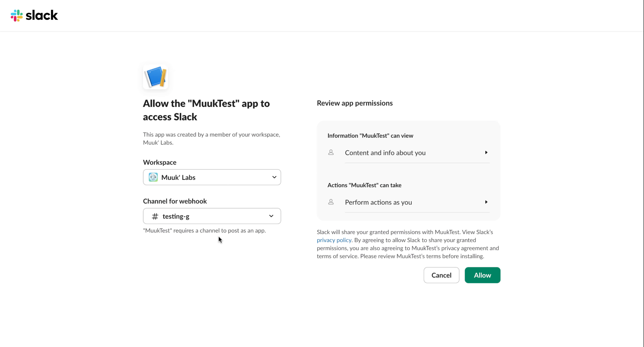Click the "Content and info about you" permission row
644x347 pixels.
pos(385,152)
